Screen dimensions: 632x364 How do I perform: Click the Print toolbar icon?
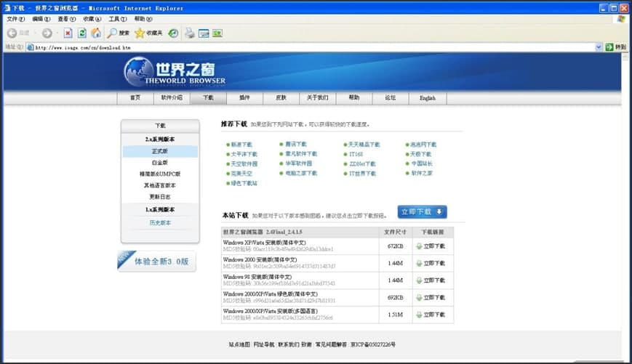coord(190,33)
